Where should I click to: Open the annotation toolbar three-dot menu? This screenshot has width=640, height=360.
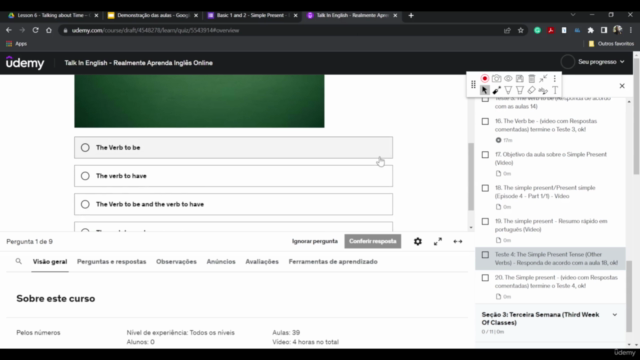pyautogui.click(x=554, y=78)
